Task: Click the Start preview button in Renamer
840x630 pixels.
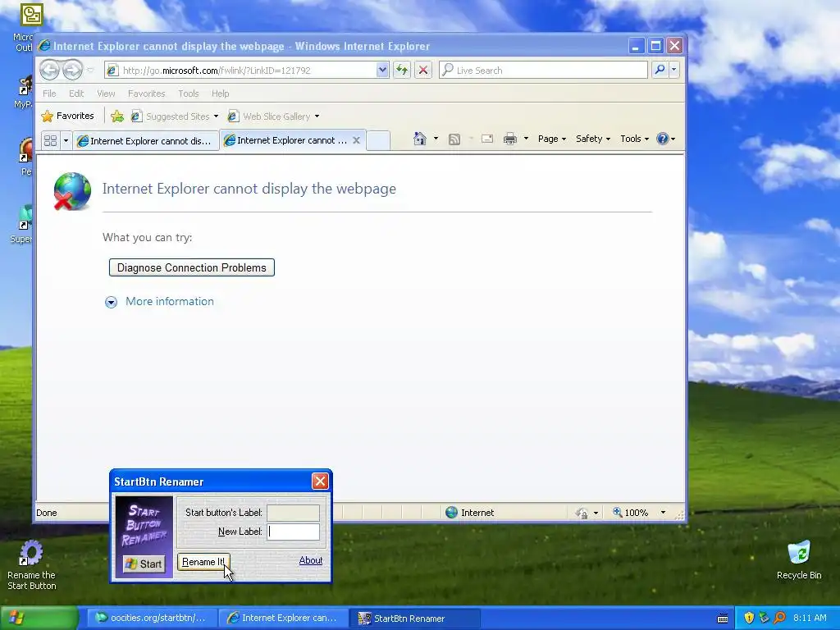Action: point(144,564)
